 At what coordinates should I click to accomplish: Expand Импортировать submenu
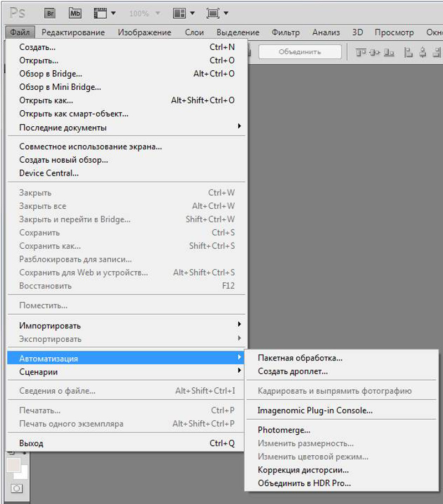click(126, 326)
